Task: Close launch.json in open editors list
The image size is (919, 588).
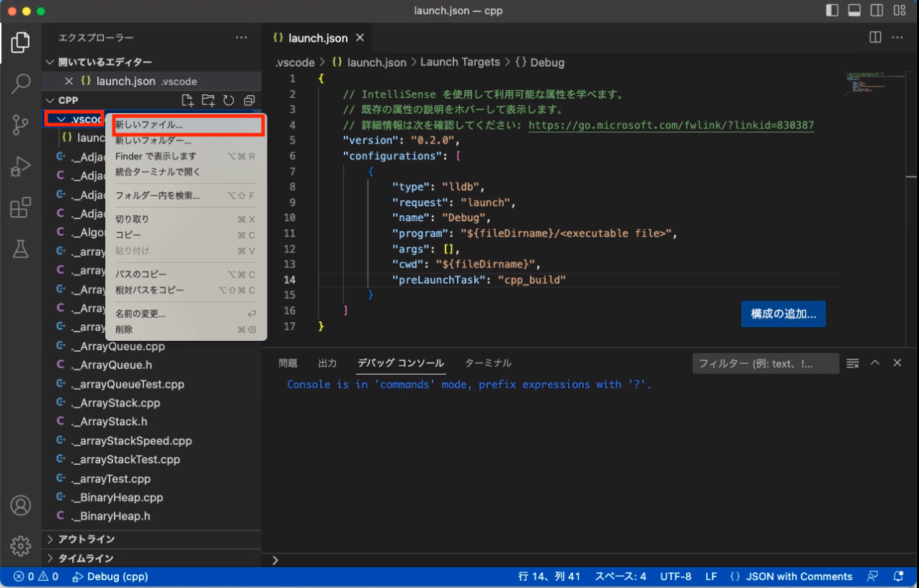Action: coord(69,81)
